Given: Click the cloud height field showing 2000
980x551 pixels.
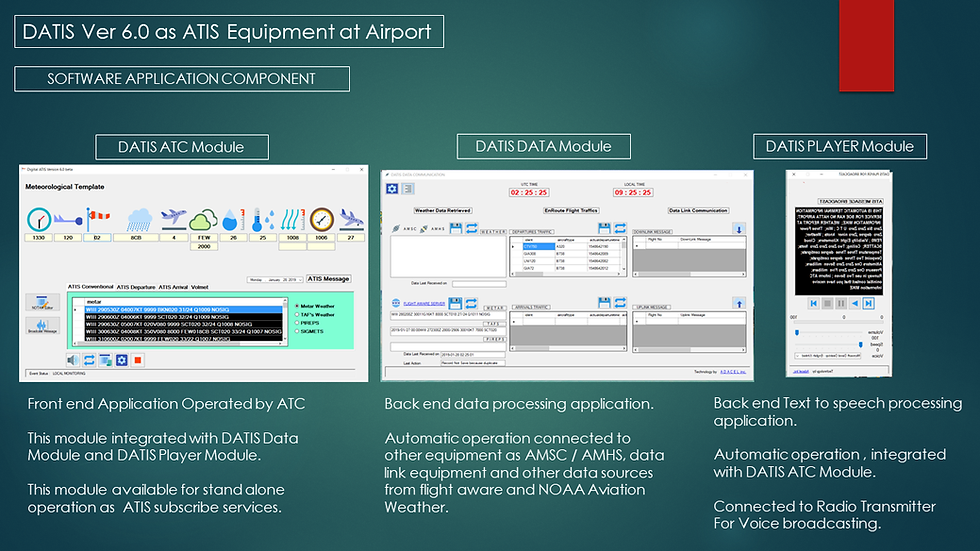Looking at the screenshot, I should pyautogui.click(x=204, y=246).
